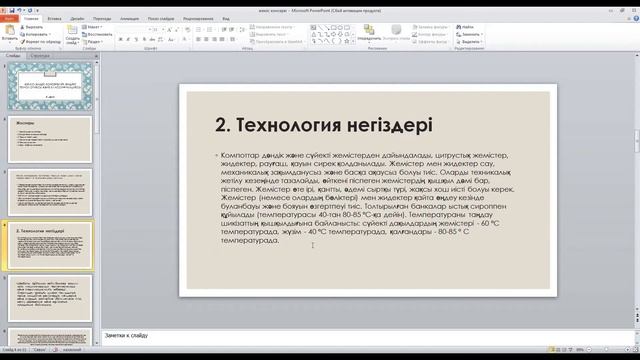The image size is (640, 360).
Task: Switch to the Структура outline pane tab
Action: (40, 56)
